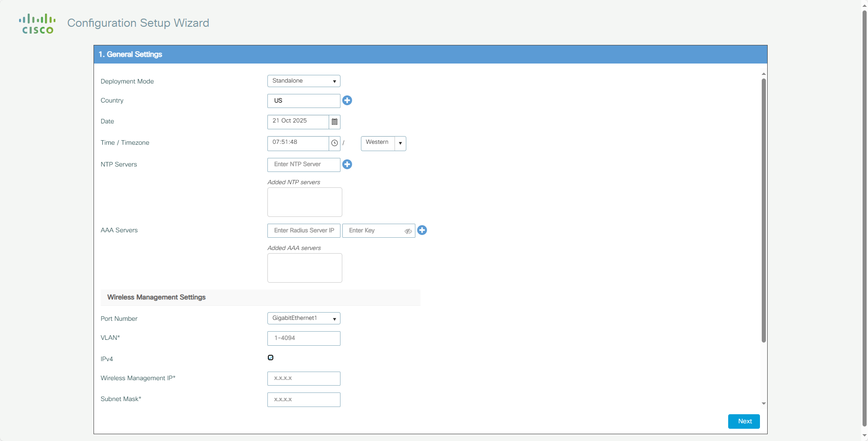Viewport: 868px width, 441px height.
Task: Focus the Country input field
Action: click(304, 101)
